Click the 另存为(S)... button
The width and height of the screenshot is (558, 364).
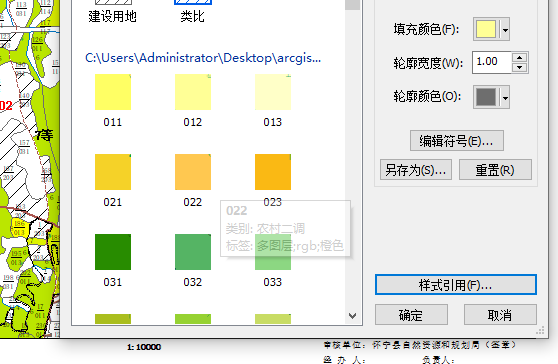pyautogui.click(x=416, y=170)
